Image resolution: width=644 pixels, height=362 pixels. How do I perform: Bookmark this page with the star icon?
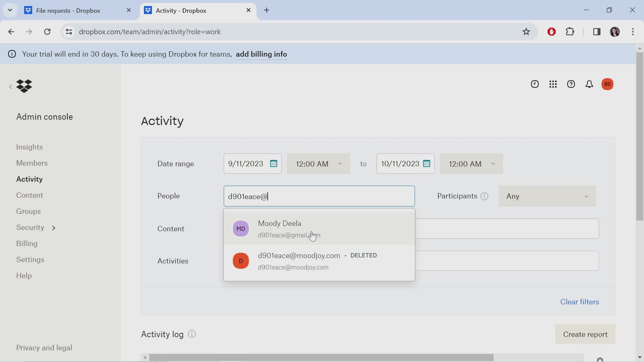tap(526, 32)
